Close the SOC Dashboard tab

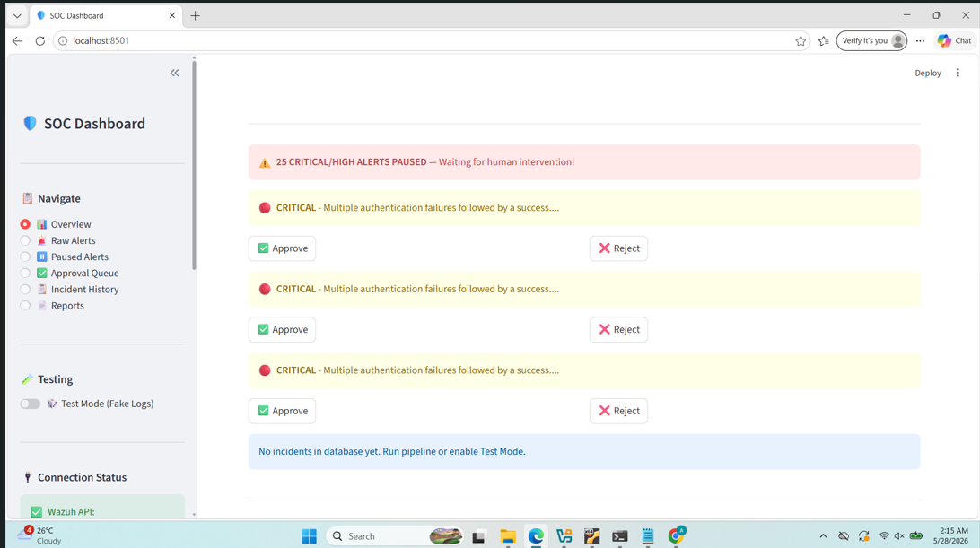pos(172,15)
